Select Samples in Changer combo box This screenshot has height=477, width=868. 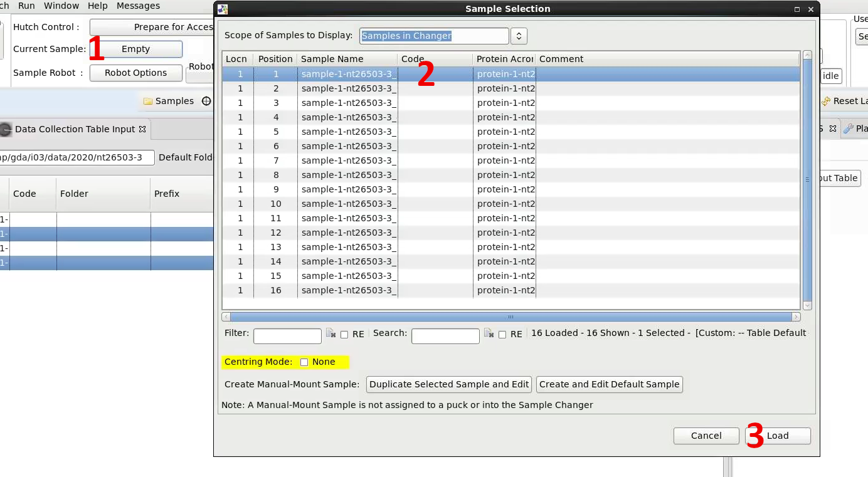click(x=433, y=36)
